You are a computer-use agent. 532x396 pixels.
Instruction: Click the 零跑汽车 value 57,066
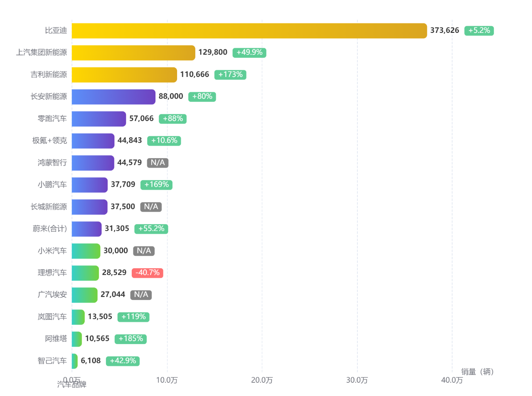tap(141, 119)
